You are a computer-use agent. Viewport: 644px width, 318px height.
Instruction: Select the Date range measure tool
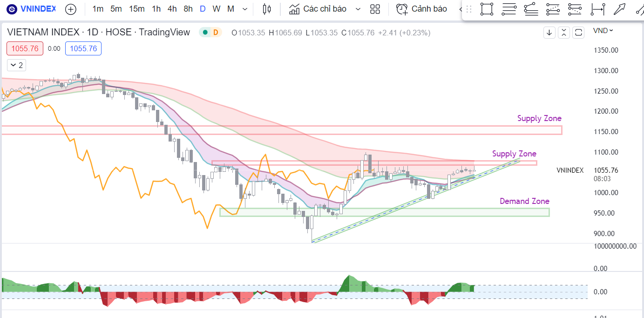pyautogui.click(x=597, y=9)
